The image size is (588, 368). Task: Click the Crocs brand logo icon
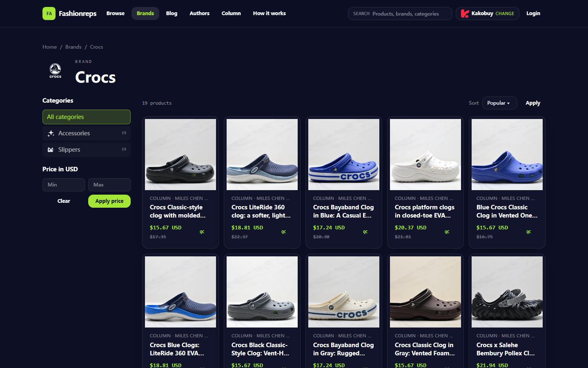tap(56, 71)
